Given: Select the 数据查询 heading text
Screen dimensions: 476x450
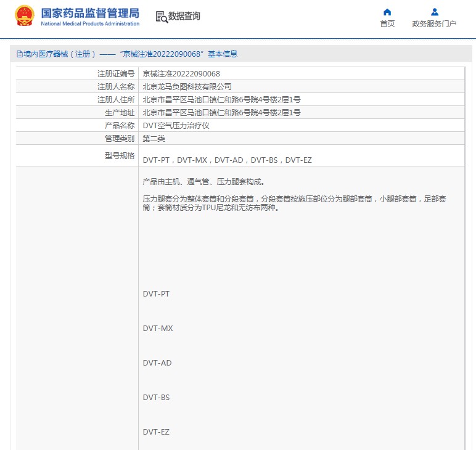Looking at the screenshot, I should 184,17.
